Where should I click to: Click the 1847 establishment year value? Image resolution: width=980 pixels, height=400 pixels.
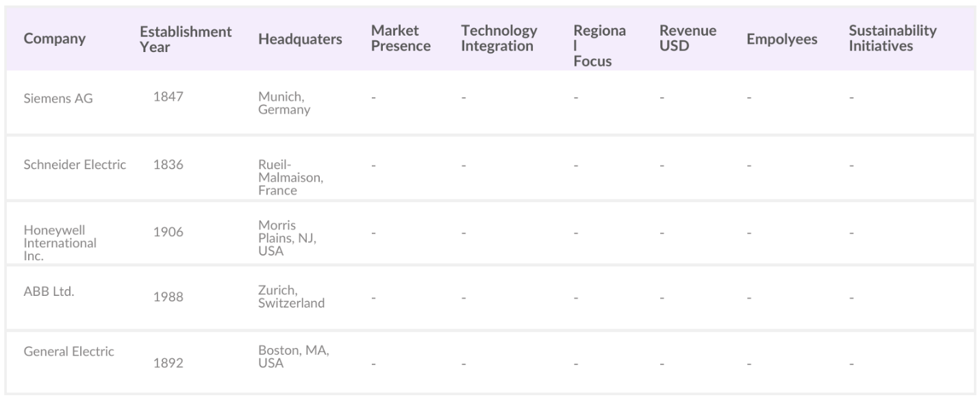click(168, 97)
